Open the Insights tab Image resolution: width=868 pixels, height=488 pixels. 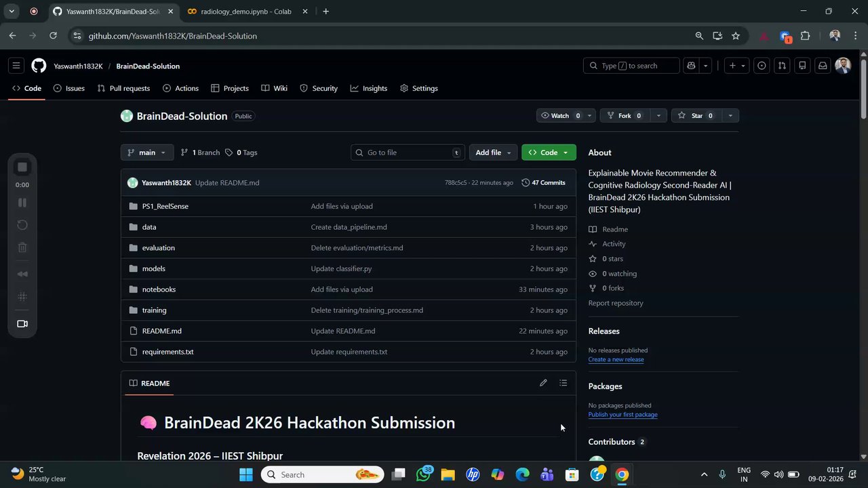pyautogui.click(x=369, y=88)
